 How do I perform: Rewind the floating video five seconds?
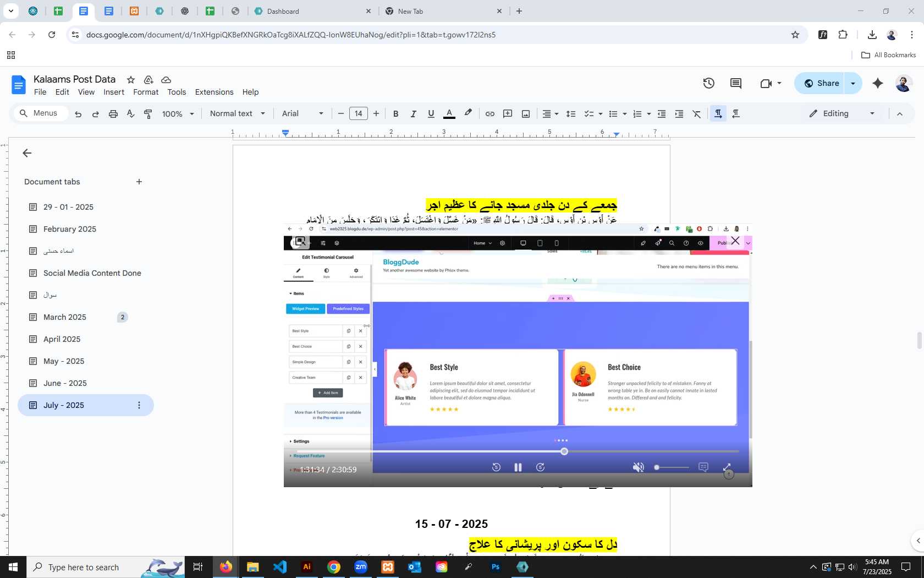[x=496, y=467]
